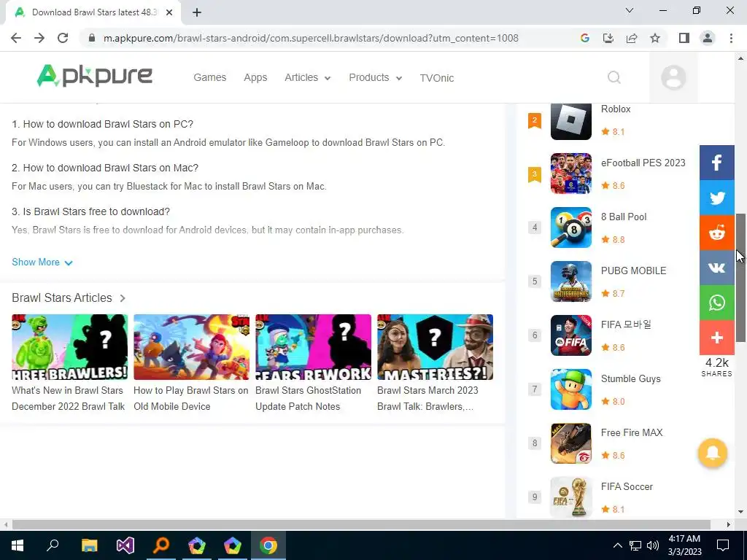This screenshot has height=560, width=747.
Task: Open Chrome three-dot menu
Action: coord(731,38)
